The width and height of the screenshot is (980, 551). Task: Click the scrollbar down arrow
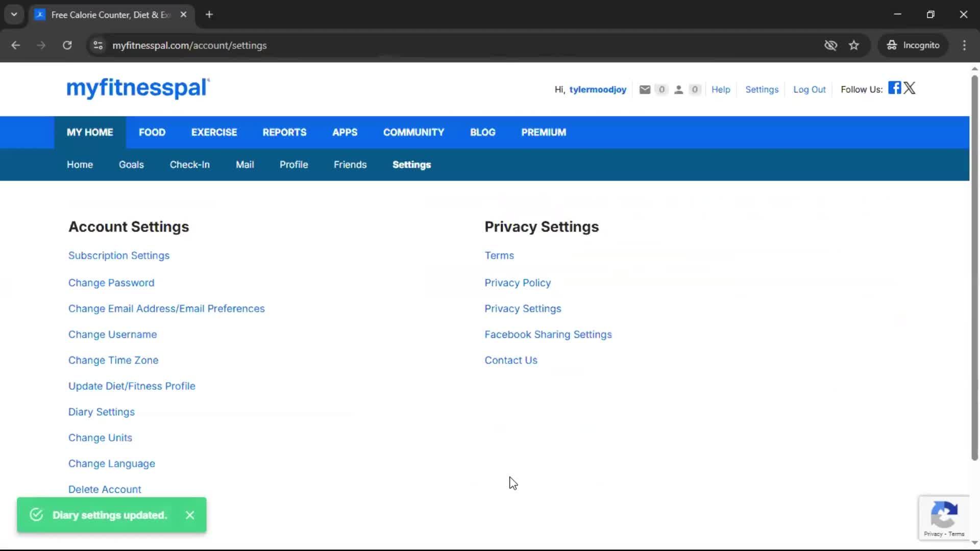(x=974, y=543)
